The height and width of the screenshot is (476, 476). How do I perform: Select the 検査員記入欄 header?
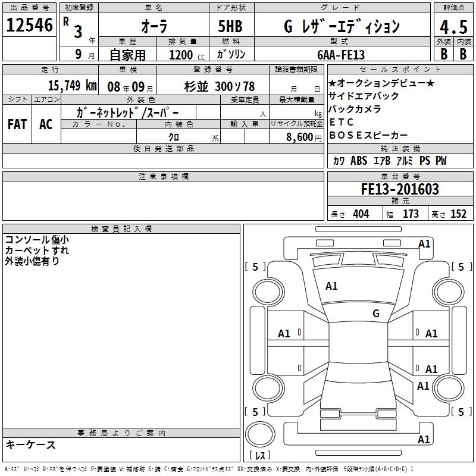pos(121,229)
